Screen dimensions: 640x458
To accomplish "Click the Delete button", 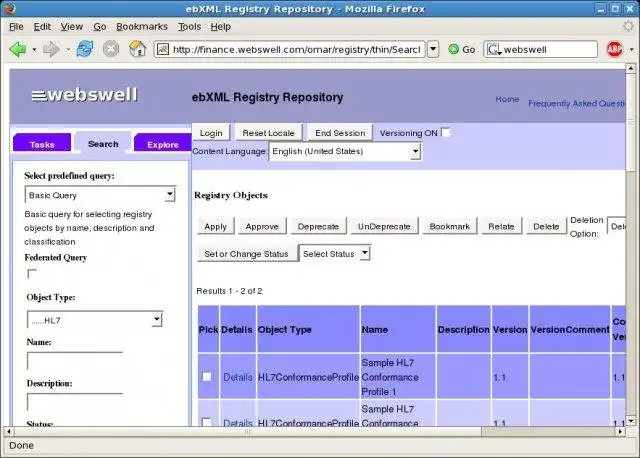I will [x=546, y=227].
